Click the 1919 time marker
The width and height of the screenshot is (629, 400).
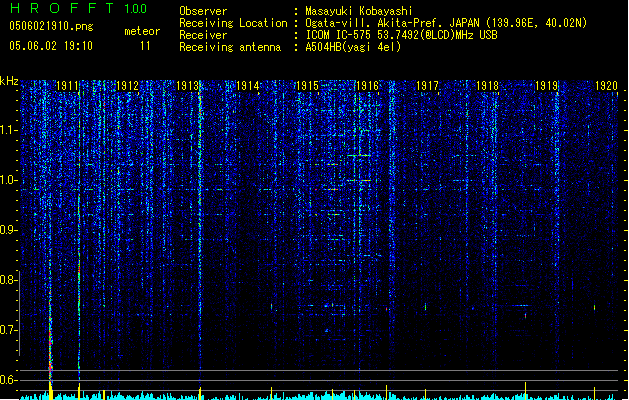tap(547, 86)
